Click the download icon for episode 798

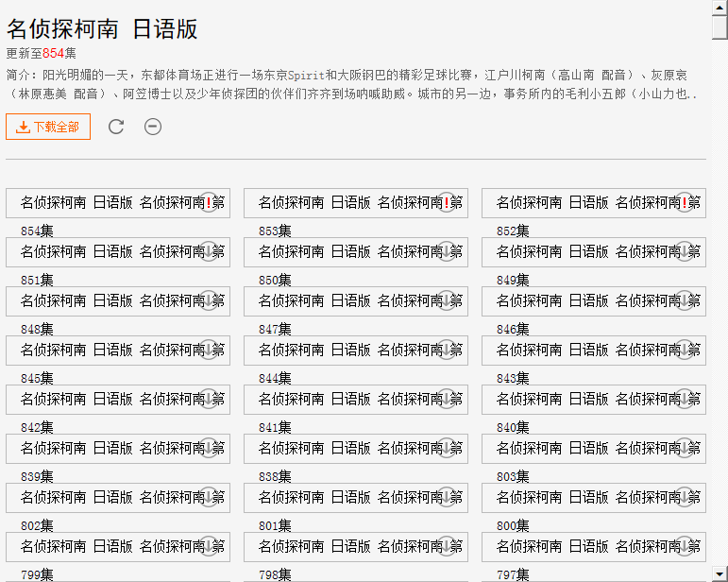447,547
